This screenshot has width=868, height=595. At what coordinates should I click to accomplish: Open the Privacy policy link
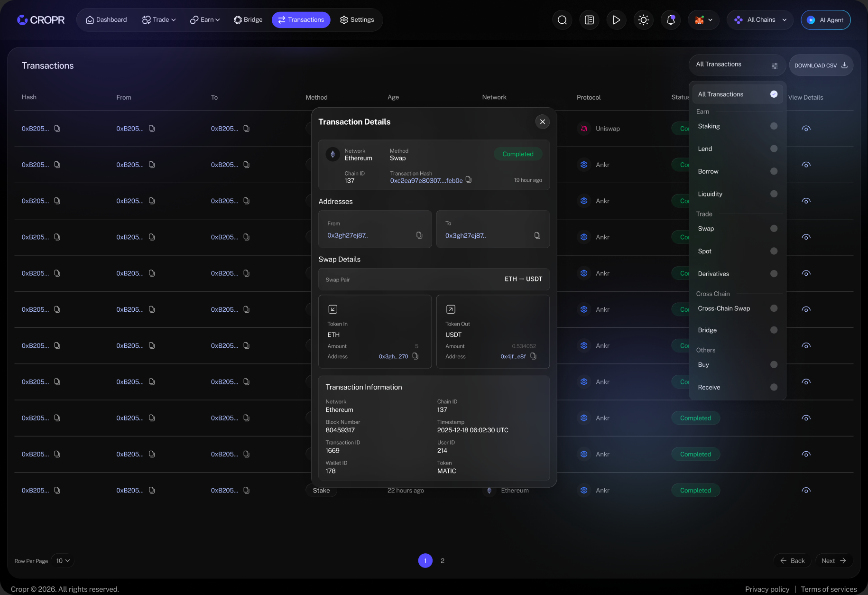[x=767, y=589]
